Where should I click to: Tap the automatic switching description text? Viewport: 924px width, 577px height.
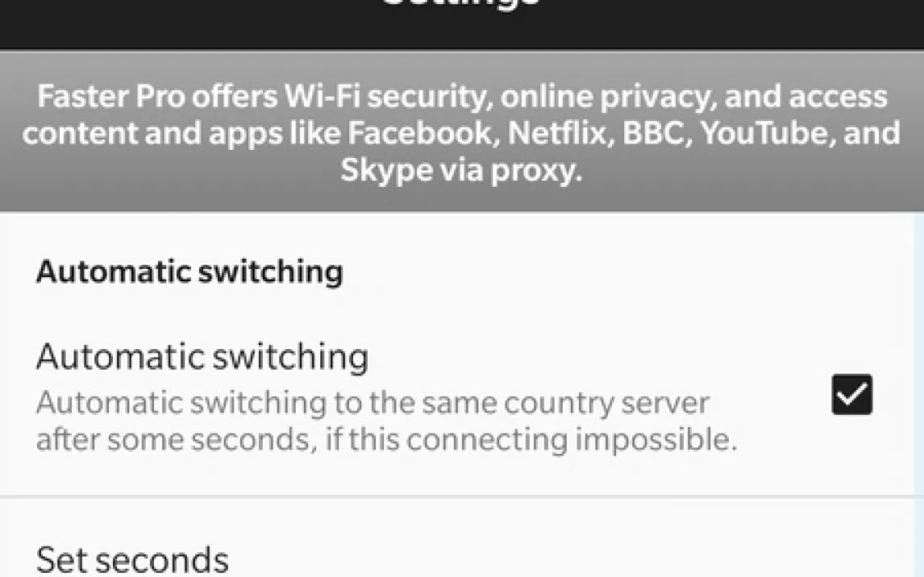click(386, 421)
